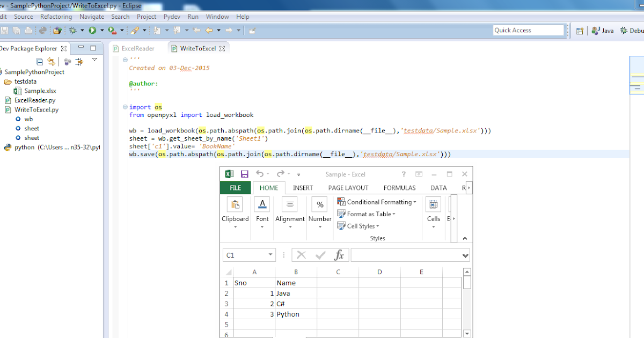Image resolution: width=644 pixels, height=338 pixels.
Task: Open the Package Explorer view menu triangle
Action: pos(94,60)
